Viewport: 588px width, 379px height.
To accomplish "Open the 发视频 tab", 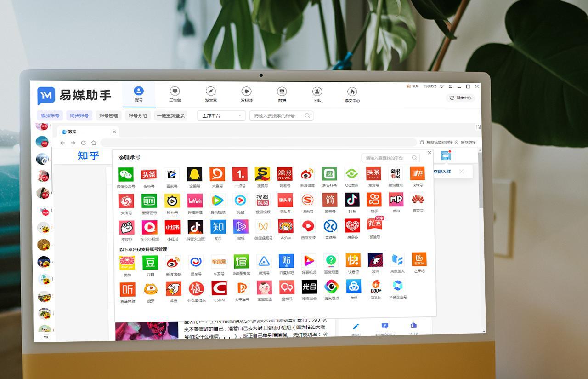I will click(246, 94).
